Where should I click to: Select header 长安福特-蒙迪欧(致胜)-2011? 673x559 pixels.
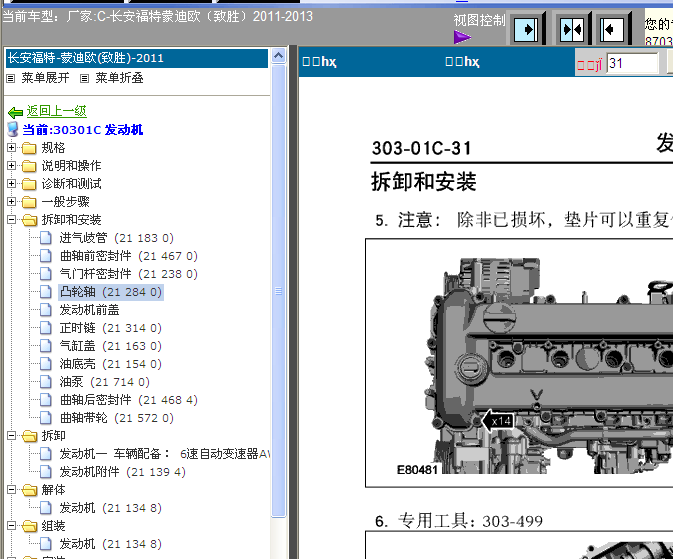pyautogui.click(x=137, y=58)
